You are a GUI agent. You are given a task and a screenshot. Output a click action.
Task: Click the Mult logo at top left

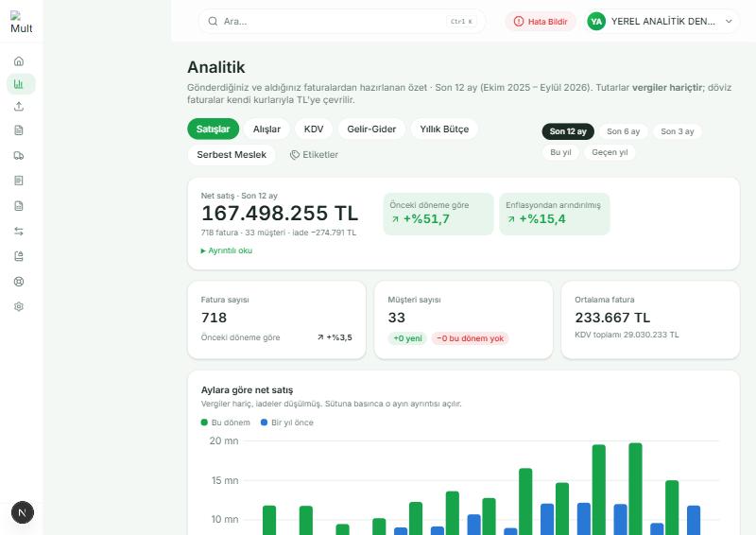(x=21, y=22)
